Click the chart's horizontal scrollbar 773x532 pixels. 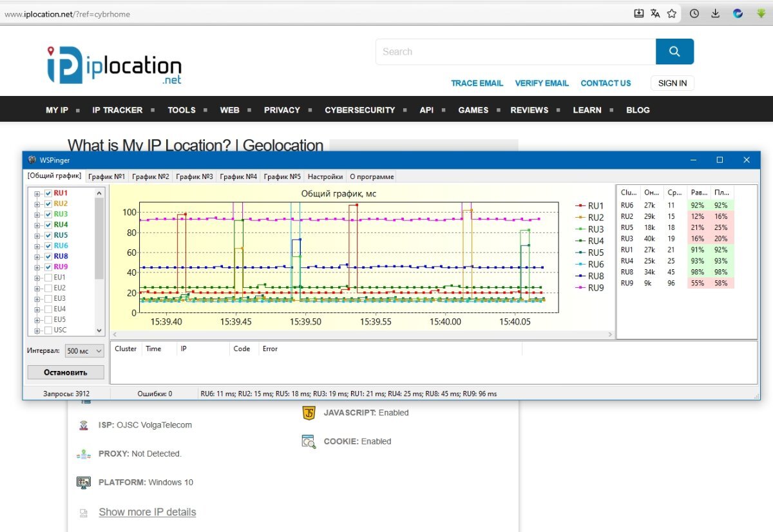pyautogui.click(x=362, y=335)
